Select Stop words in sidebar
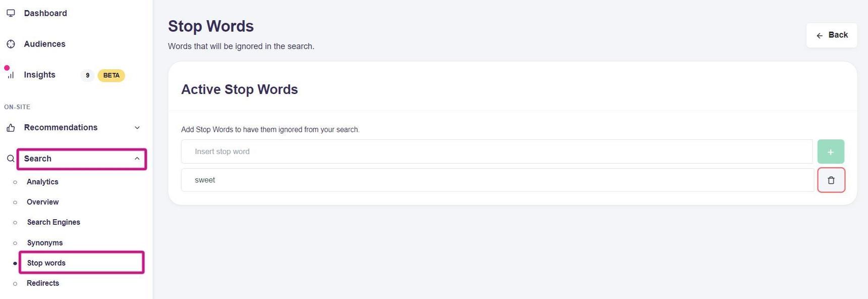868x299 pixels. (46, 263)
